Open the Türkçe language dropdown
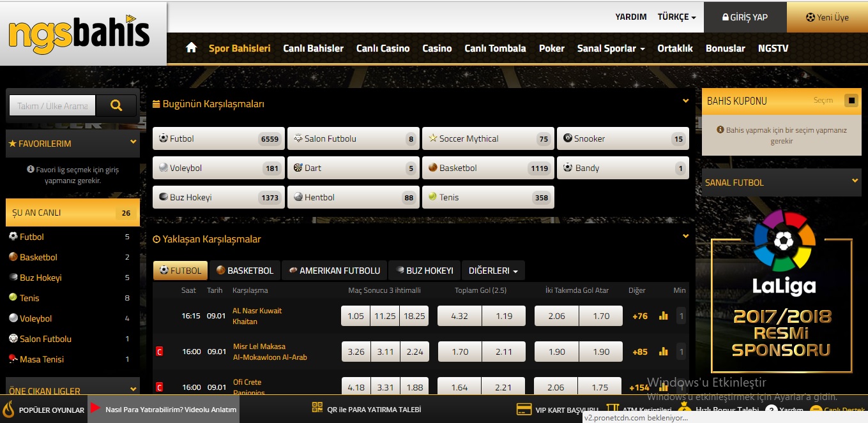The height and width of the screenshot is (423, 868). coord(676,17)
